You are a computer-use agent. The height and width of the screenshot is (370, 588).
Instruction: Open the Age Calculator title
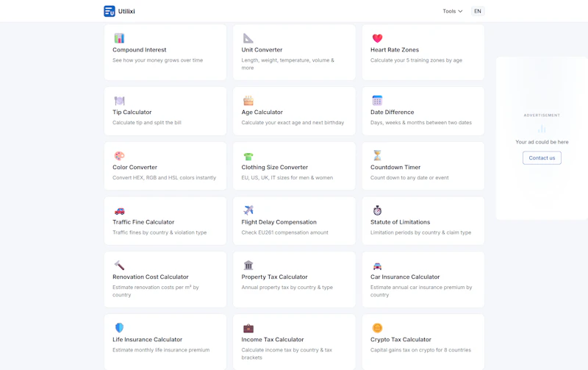[262, 112]
